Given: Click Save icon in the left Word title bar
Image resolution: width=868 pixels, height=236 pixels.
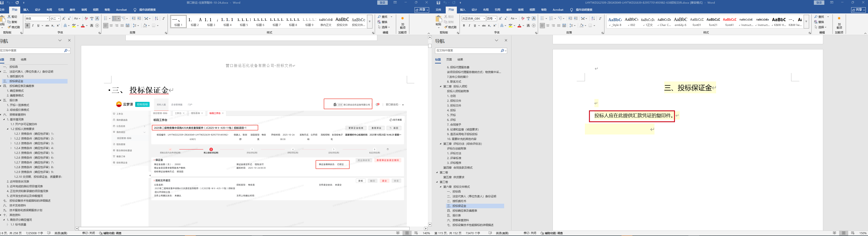Looking at the screenshot, I should [2, 3].
